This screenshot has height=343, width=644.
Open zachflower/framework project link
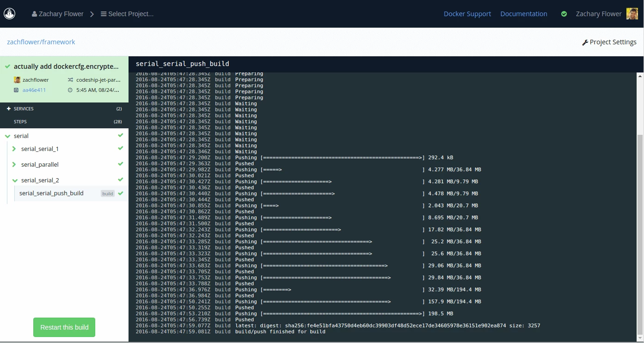(x=41, y=42)
